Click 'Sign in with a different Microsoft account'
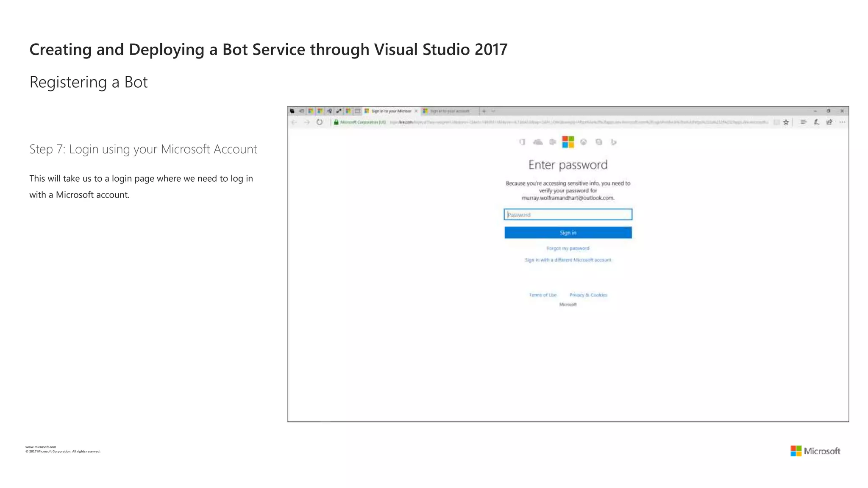Viewport: 868px width, 488px height. point(568,260)
